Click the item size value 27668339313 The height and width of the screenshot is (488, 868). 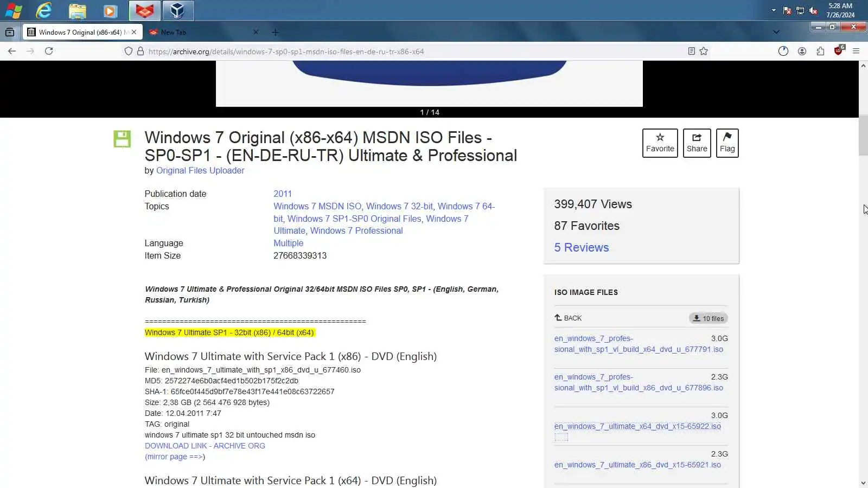tap(300, 255)
